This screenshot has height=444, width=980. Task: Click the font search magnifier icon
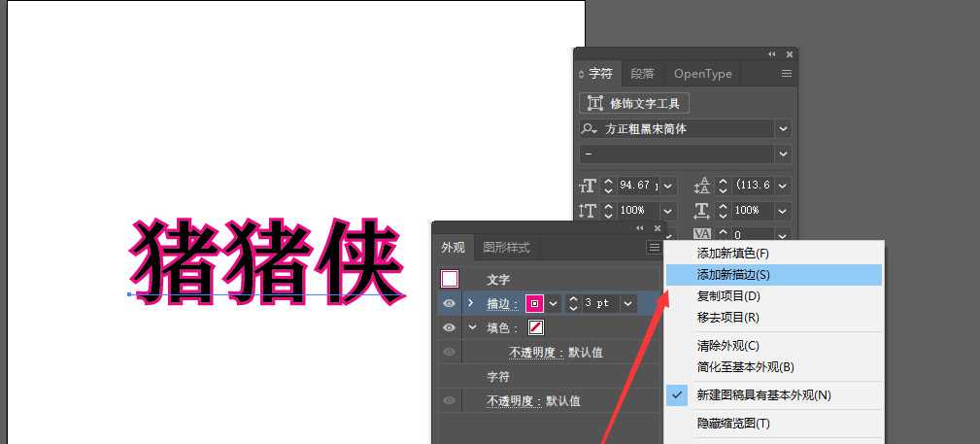point(589,129)
